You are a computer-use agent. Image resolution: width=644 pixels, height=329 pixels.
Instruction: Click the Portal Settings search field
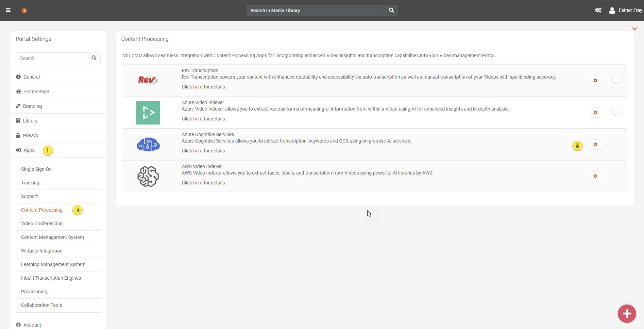52,58
